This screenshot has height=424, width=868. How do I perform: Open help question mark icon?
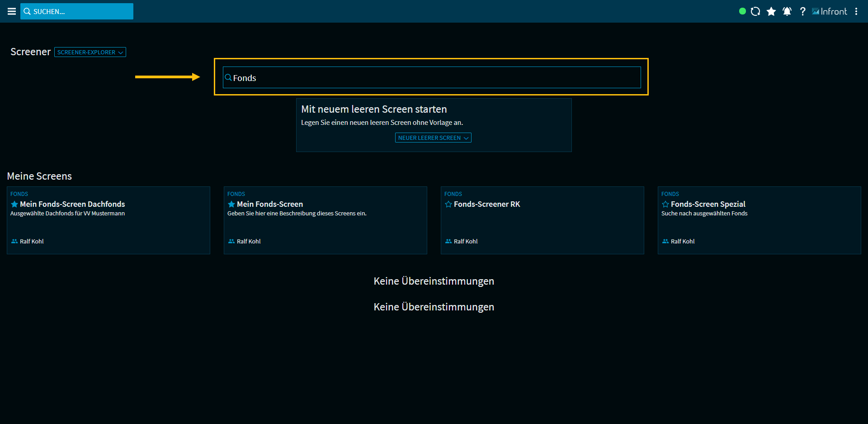point(802,11)
